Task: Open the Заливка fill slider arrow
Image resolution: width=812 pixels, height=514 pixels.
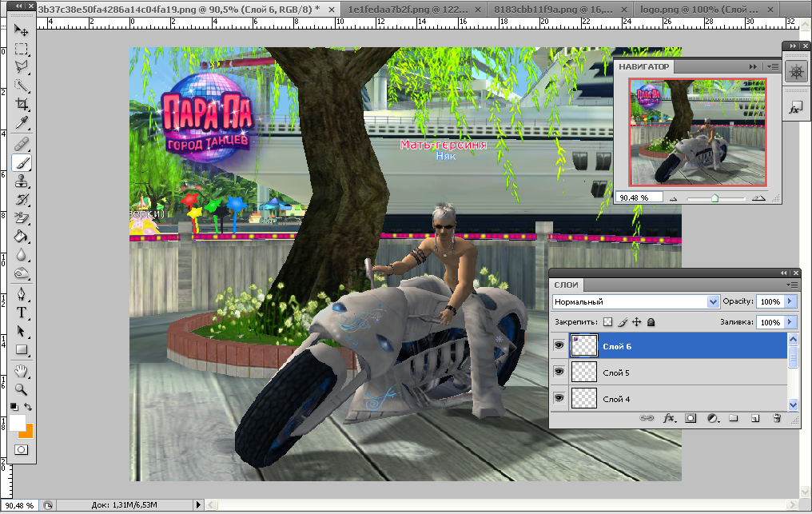Action: [x=790, y=322]
